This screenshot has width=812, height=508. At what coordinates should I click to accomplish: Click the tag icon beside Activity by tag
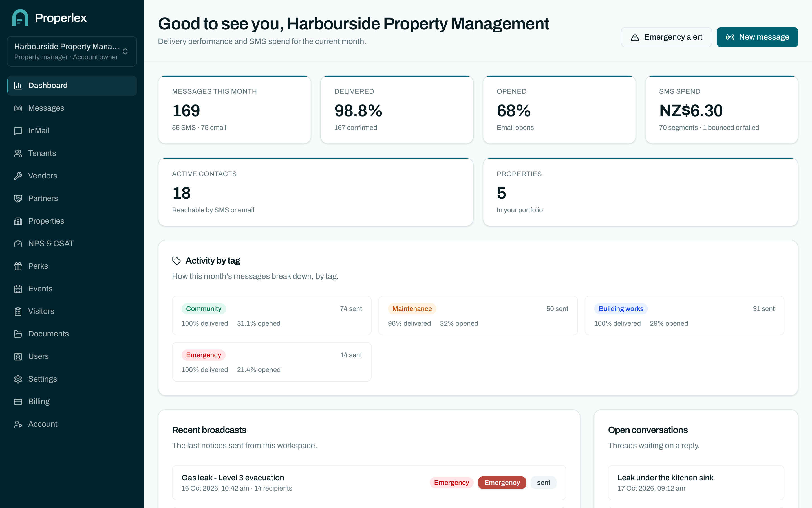[x=176, y=261]
